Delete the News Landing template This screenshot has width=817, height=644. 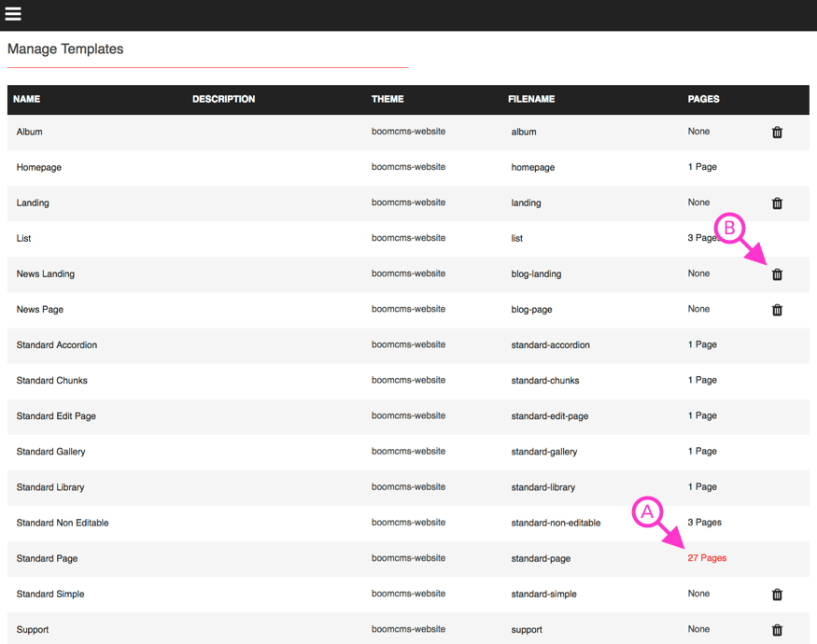[x=777, y=273]
